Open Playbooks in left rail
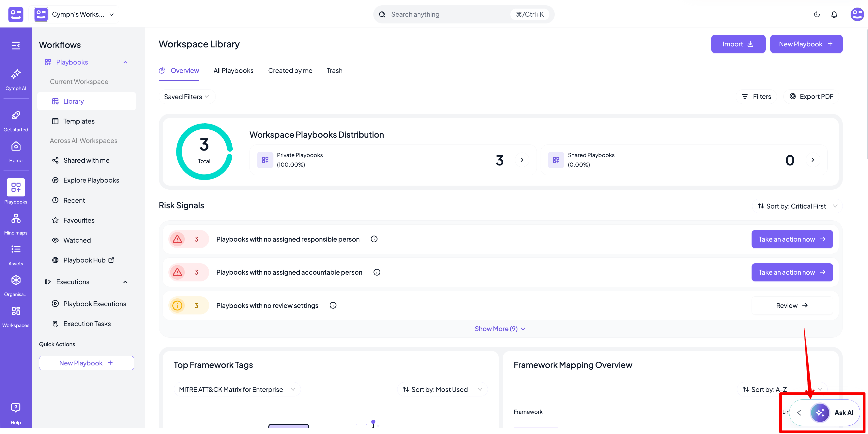Viewport: 868px width, 434px height. point(16,192)
